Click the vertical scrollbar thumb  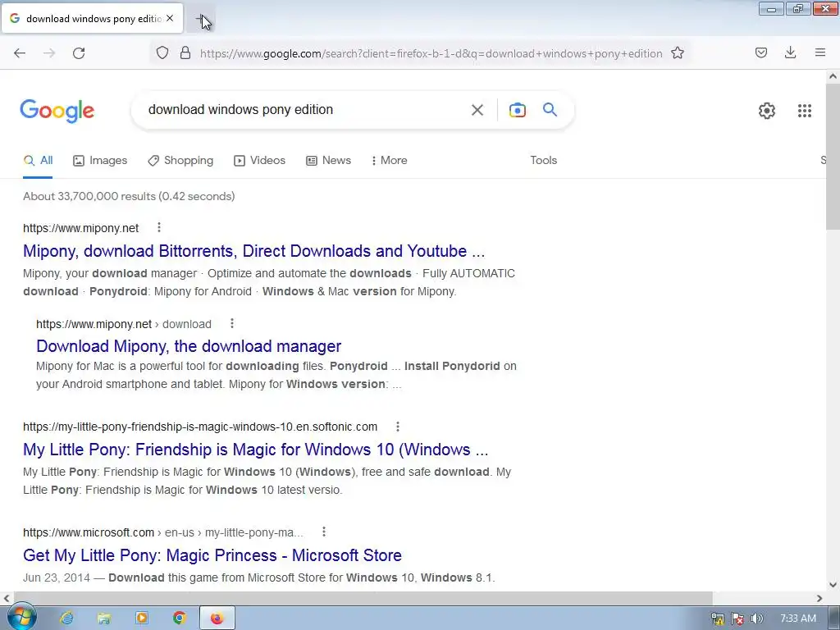(833, 157)
